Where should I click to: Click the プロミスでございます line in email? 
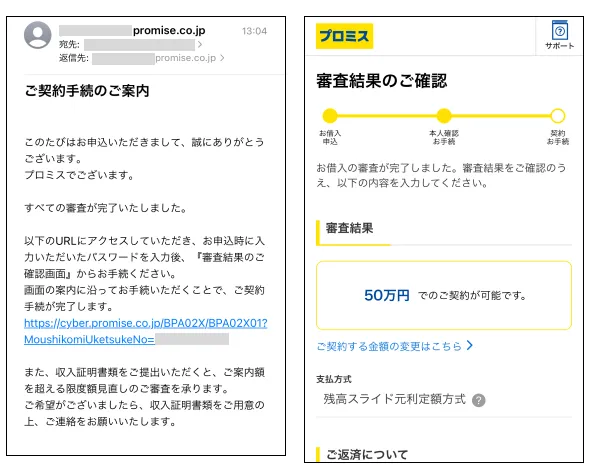coord(79,175)
